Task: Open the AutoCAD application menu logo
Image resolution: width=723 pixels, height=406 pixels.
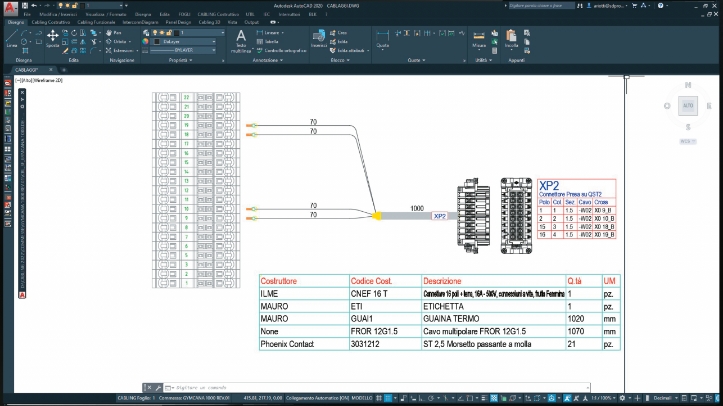Action: 10,7
